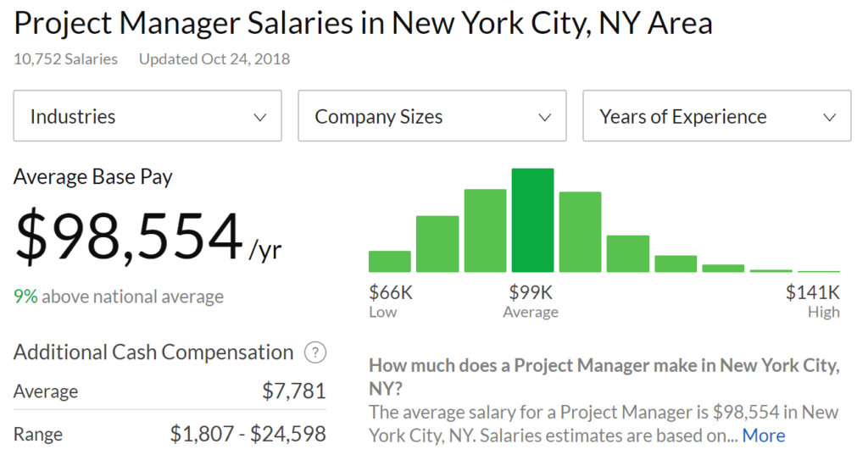The height and width of the screenshot is (455, 868).
Task: Click the second histogram bar from left
Action: (x=437, y=244)
